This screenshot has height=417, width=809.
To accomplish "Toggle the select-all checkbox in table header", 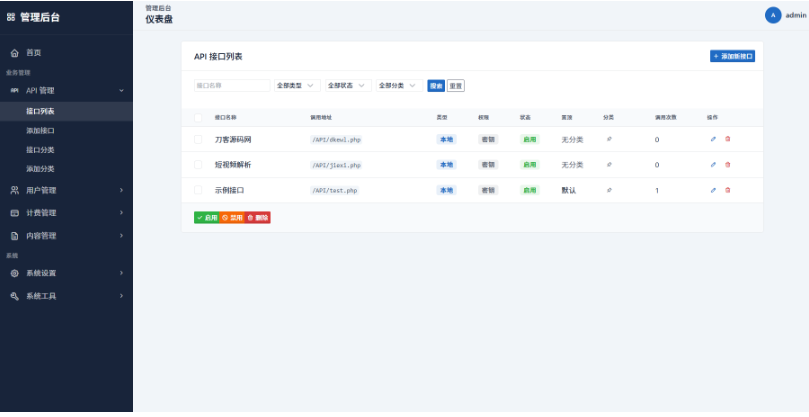I will click(x=198, y=118).
